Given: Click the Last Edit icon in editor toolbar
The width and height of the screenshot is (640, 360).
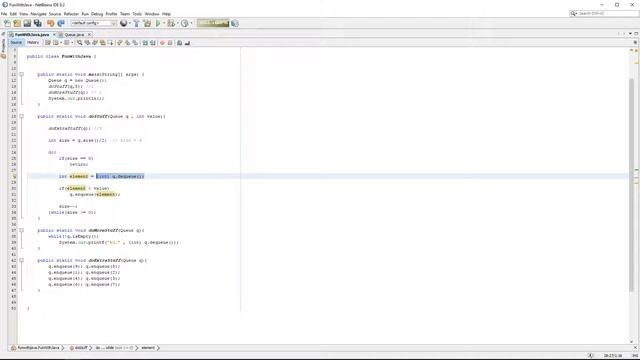Looking at the screenshot, I should [48, 42].
